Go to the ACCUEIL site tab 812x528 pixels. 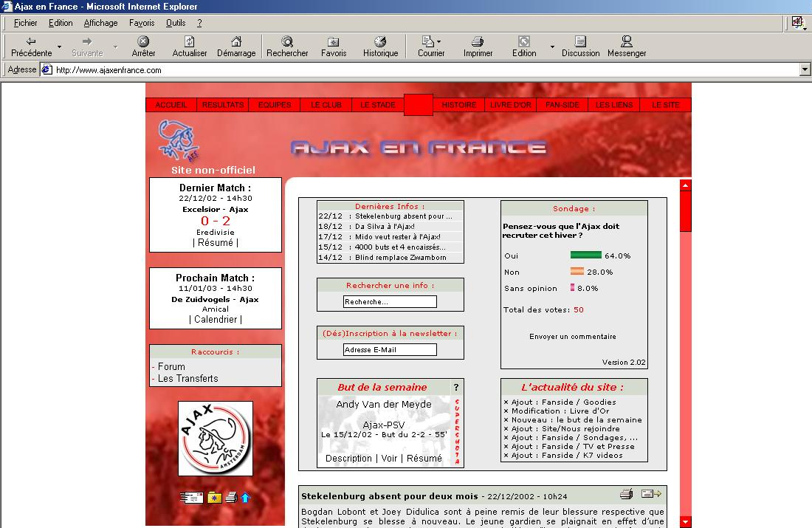171,105
